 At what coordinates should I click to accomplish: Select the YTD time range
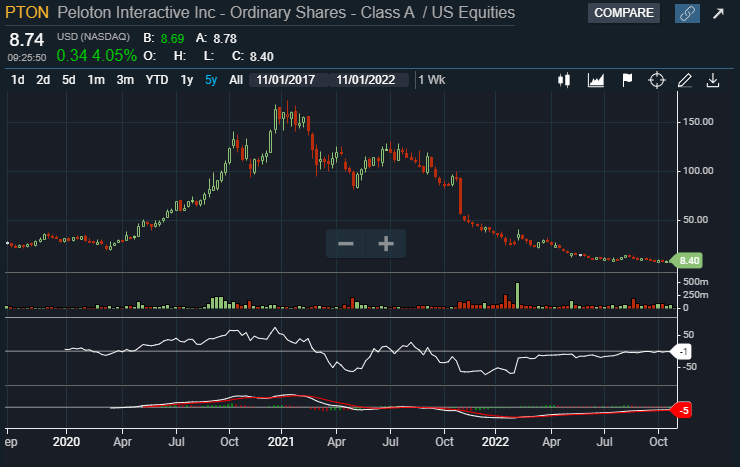coord(157,80)
